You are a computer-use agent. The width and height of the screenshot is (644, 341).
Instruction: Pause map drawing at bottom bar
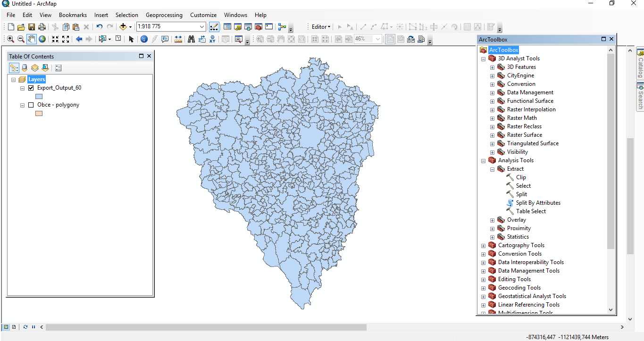33,327
